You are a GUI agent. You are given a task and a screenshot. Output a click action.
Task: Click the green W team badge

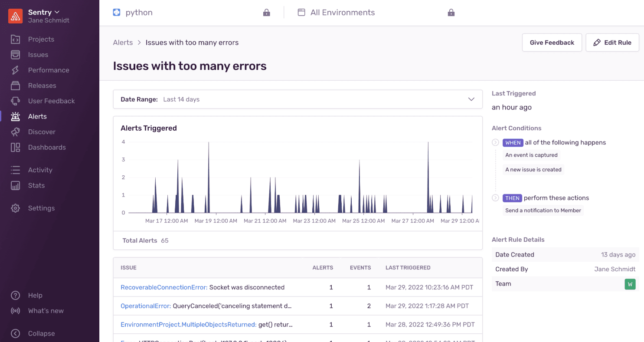point(630,284)
